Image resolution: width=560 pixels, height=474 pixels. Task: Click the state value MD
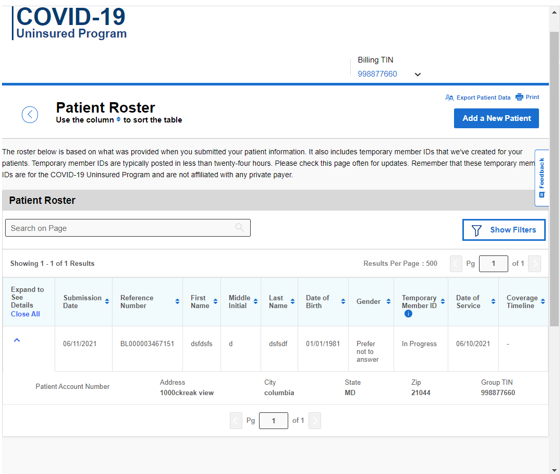[350, 393]
